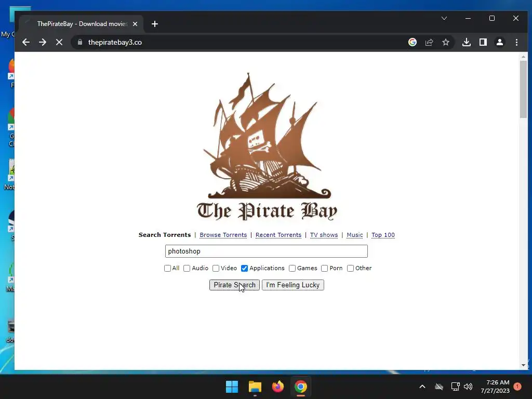Screen dimensions: 532x399
Task: Stop page loading with the X button
Action: tap(59, 42)
